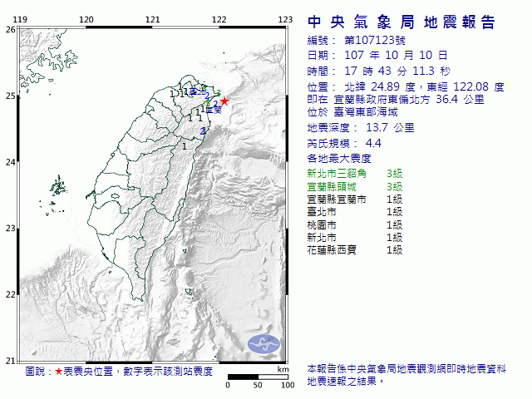
Task: Click the 臺北市 1級 intensity row
Action: click(355, 212)
